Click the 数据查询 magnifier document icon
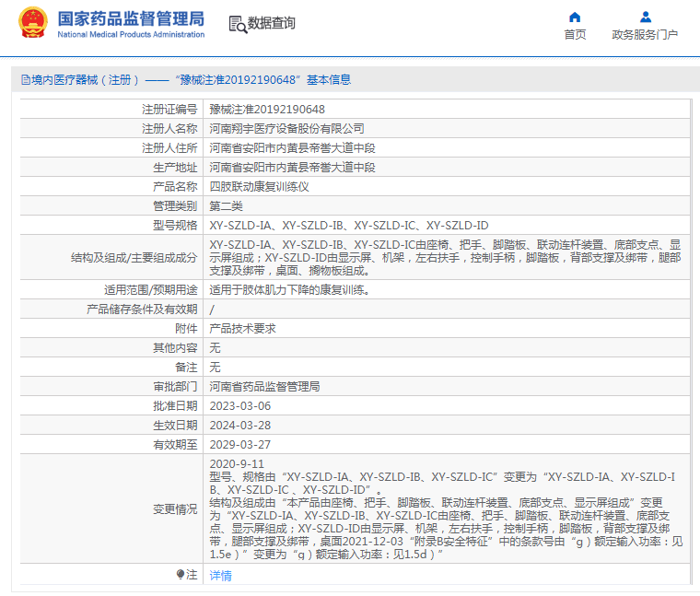700x596 pixels. (x=237, y=24)
